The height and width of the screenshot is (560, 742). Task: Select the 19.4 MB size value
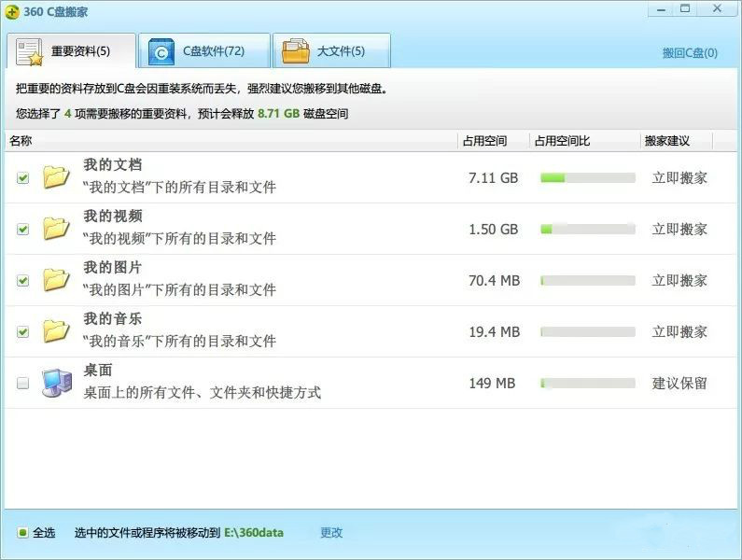click(494, 332)
